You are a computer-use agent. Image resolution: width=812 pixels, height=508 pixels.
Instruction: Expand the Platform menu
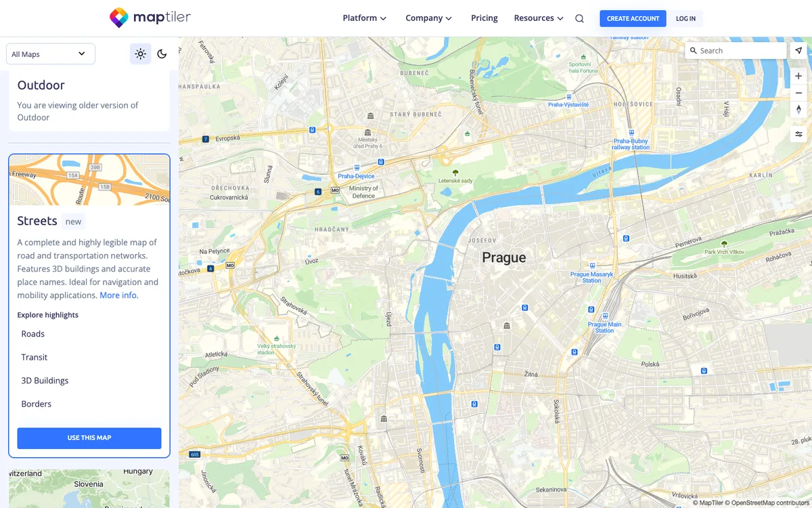(365, 18)
